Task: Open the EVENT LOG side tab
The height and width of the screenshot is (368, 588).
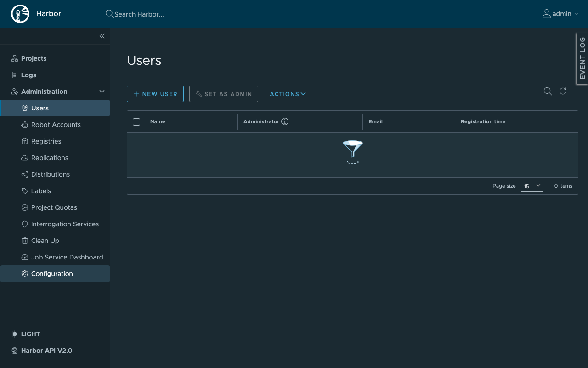Action: [x=582, y=58]
